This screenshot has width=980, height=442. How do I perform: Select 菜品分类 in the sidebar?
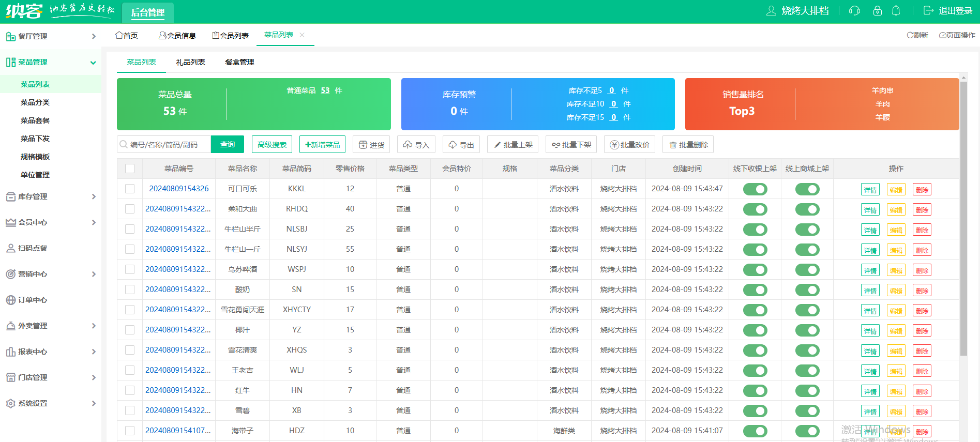(x=35, y=102)
